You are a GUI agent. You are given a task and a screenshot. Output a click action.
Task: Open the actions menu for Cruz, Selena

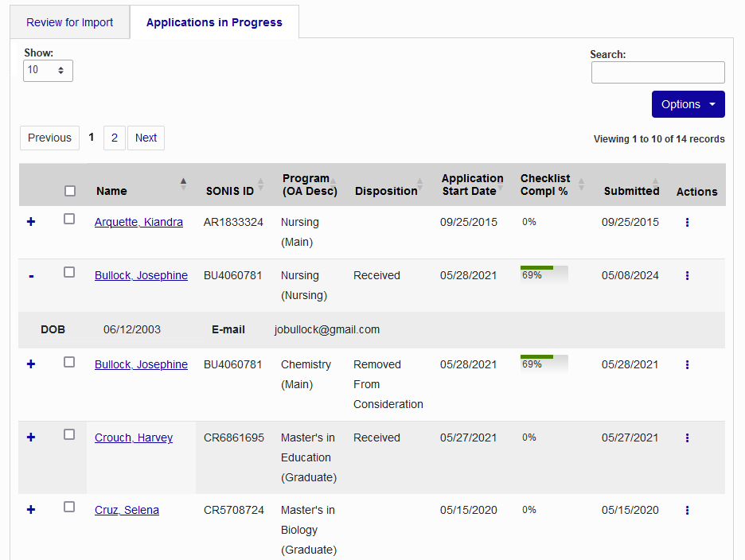pyautogui.click(x=687, y=510)
